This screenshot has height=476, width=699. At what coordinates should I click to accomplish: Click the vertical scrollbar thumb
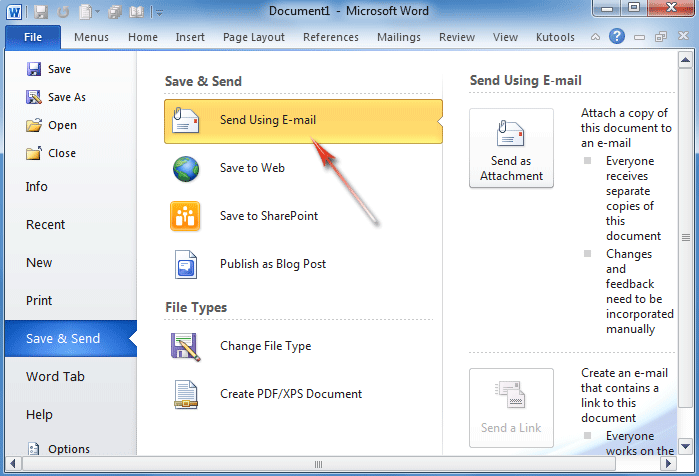point(685,238)
